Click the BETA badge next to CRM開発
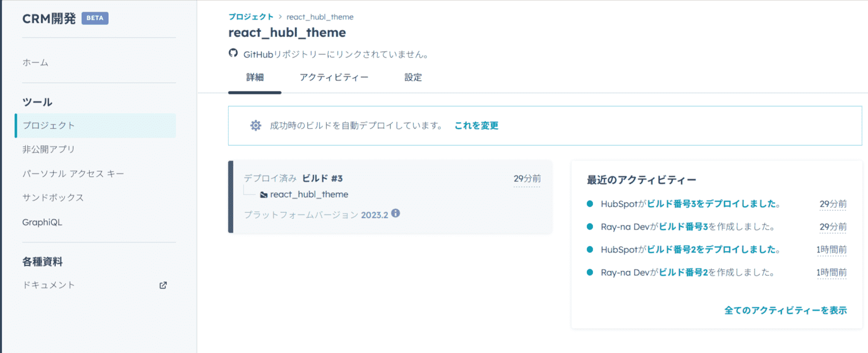This screenshot has height=353, width=868. point(95,18)
